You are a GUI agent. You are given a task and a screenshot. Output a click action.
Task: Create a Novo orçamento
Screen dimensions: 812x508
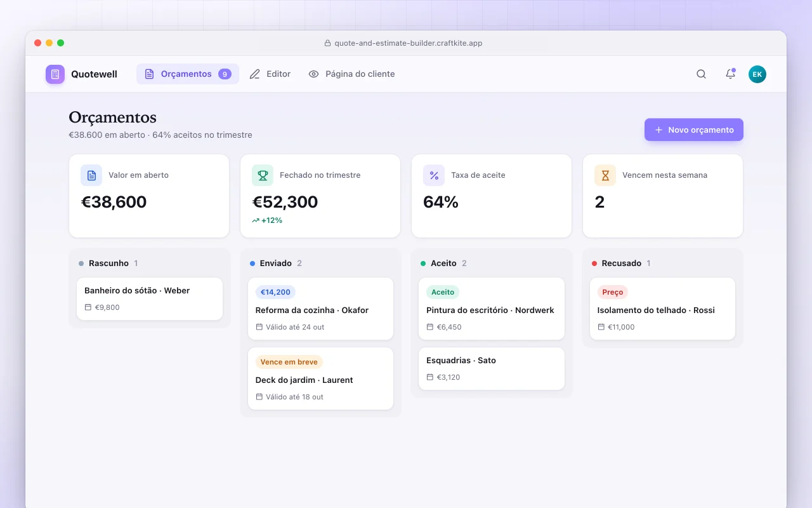pyautogui.click(x=694, y=130)
